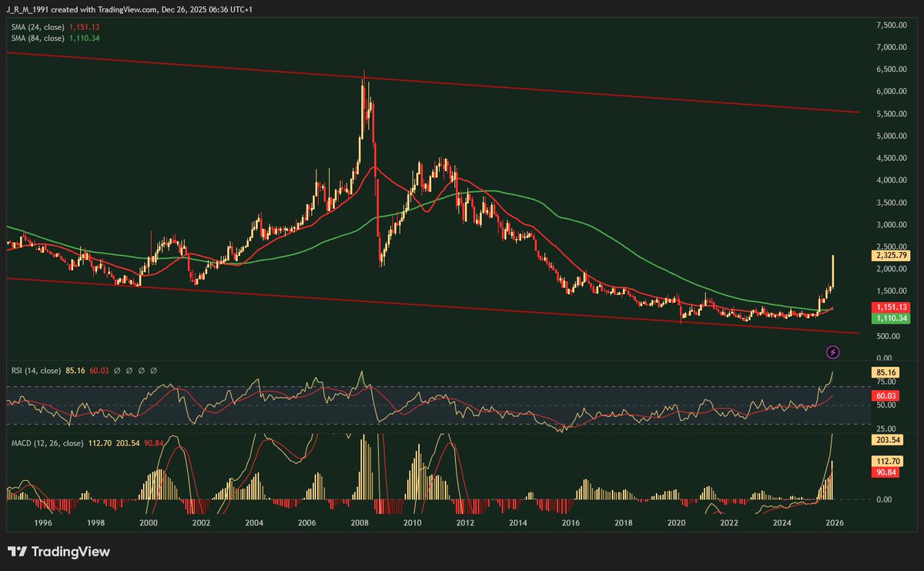Image resolution: width=924 pixels, height=571 pixels.
Task: Select the 2024 year label on time axis
Action: pos(782,522)
